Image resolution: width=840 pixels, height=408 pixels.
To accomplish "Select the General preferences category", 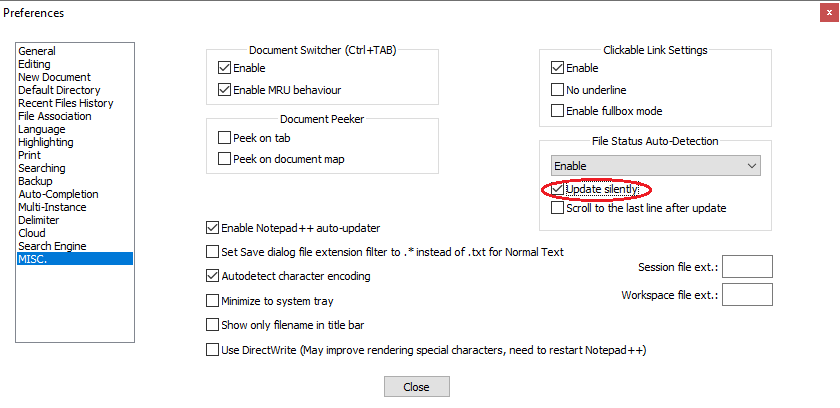I will pos(37,51).
